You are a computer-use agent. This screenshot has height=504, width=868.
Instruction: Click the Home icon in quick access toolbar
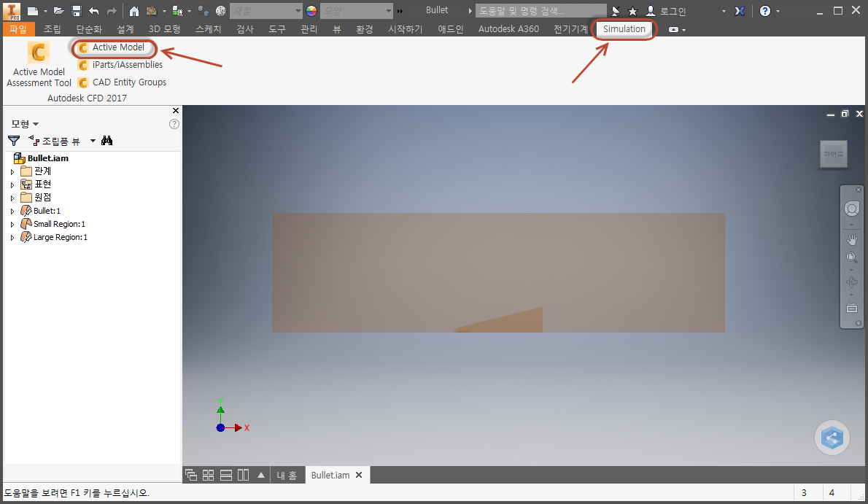(x=134, y=10)
